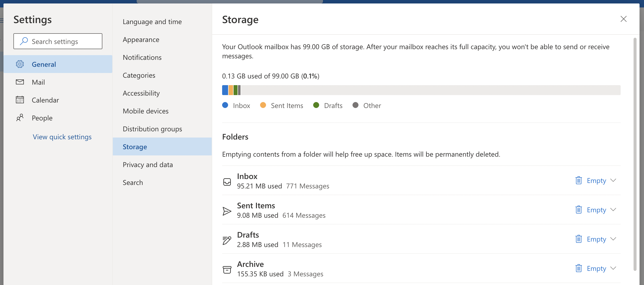Viewport: 644px width, 285px height.
Task: Expand the Drafts Empty dropdown chevron
Action: click(x=613, y=239)
